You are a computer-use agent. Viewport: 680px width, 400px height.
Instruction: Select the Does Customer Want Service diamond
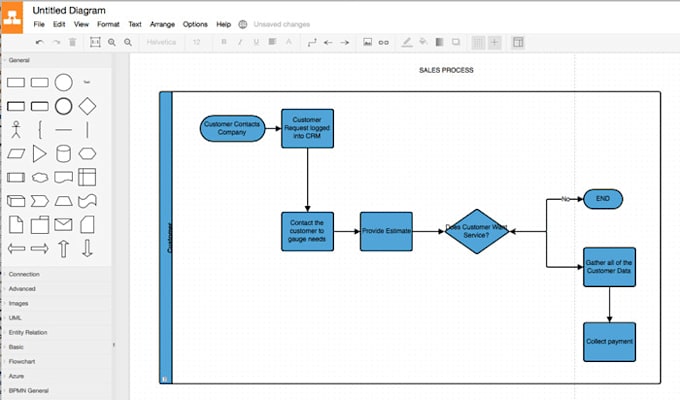[477, 231]
